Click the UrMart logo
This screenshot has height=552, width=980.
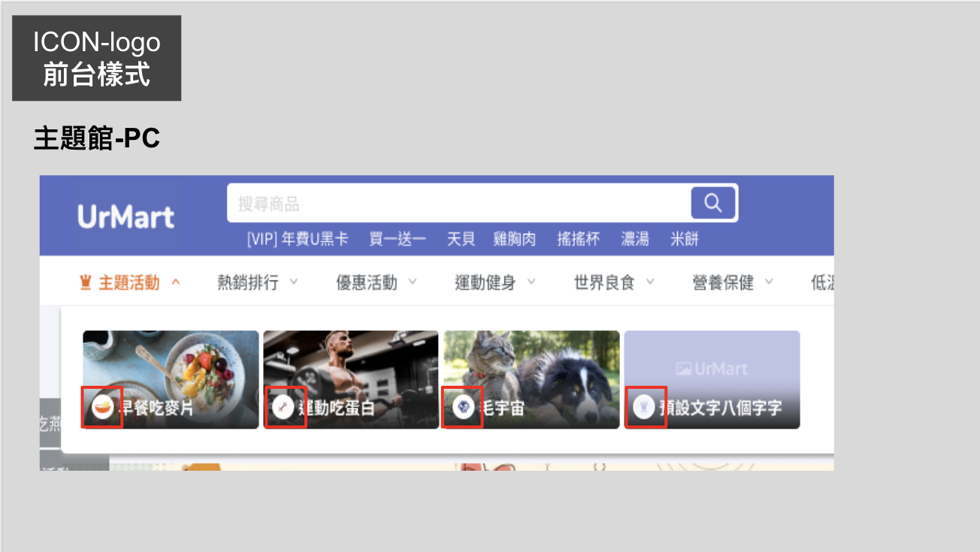click(x=126, y=217)
